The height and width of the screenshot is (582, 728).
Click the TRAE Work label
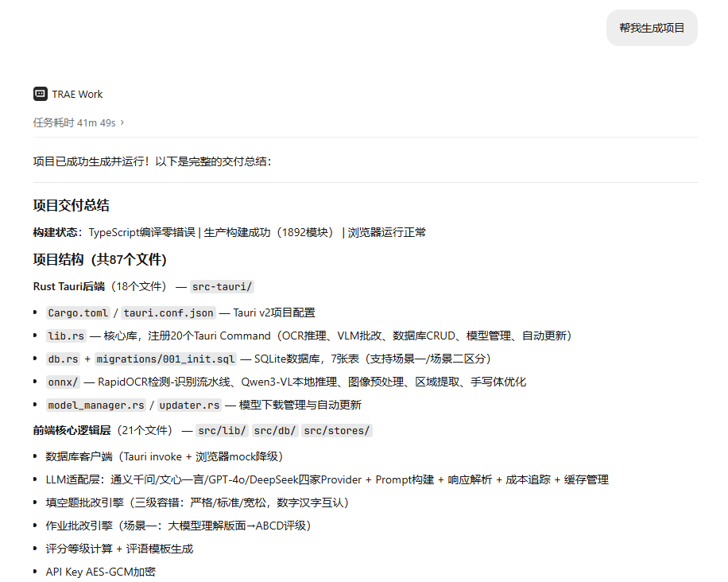pos(77,95)
